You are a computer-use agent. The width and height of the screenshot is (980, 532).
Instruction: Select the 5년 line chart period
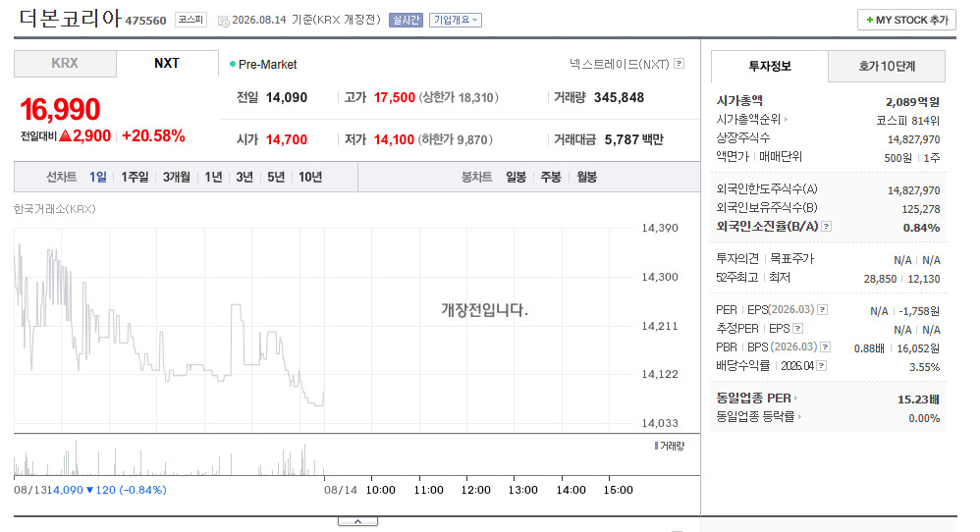click(276, 178)
